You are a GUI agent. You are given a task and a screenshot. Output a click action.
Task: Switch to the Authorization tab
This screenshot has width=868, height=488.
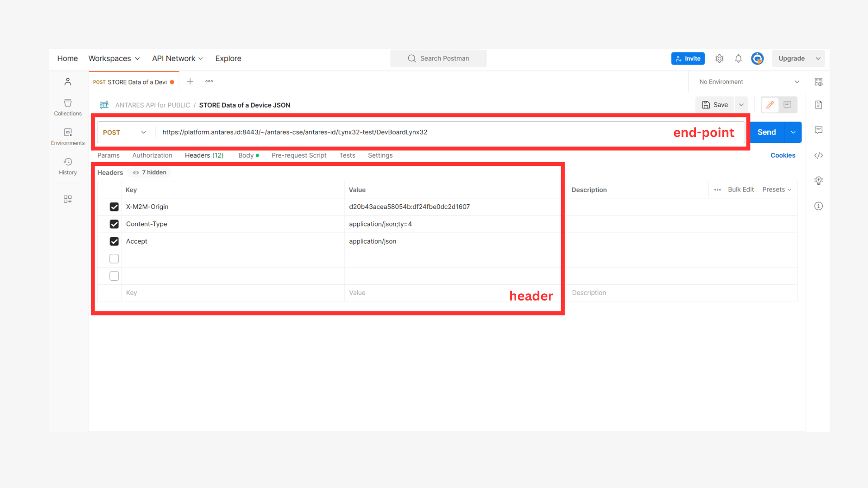[x=152, y=155]
